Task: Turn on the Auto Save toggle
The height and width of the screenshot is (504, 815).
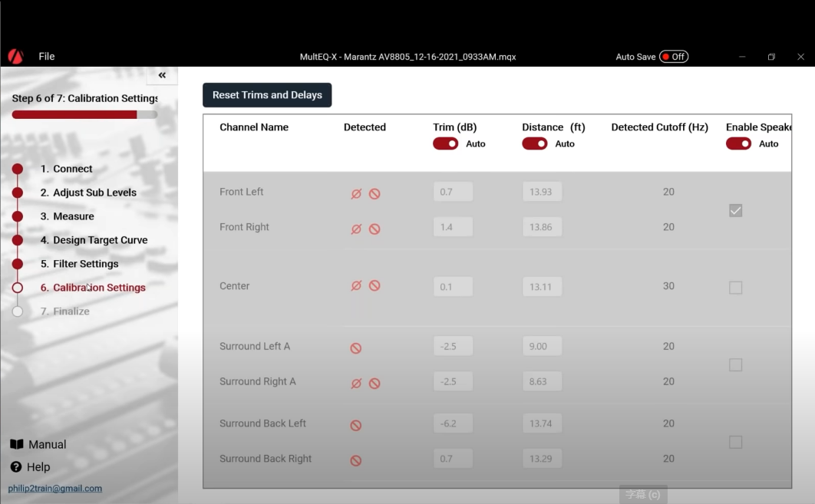Action: 674,57
